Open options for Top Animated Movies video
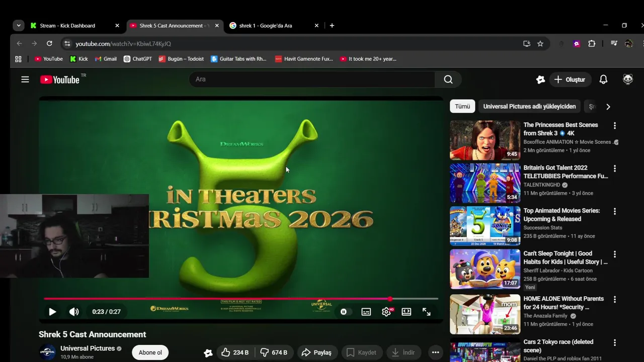The image size is (644, 362). coord(614,211)
